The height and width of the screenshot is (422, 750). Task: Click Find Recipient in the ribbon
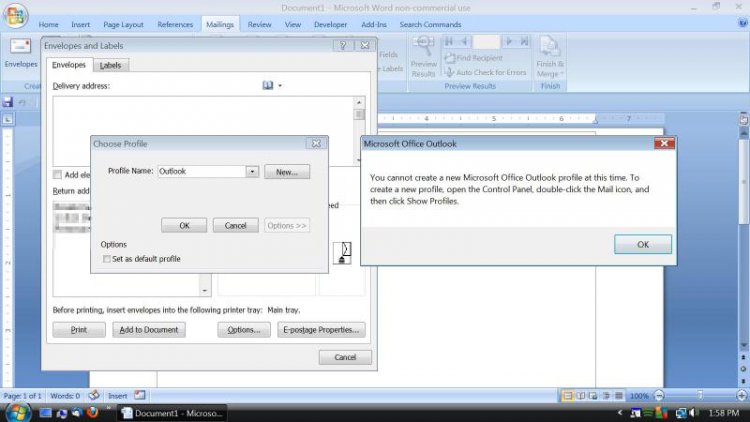(474, 58)
